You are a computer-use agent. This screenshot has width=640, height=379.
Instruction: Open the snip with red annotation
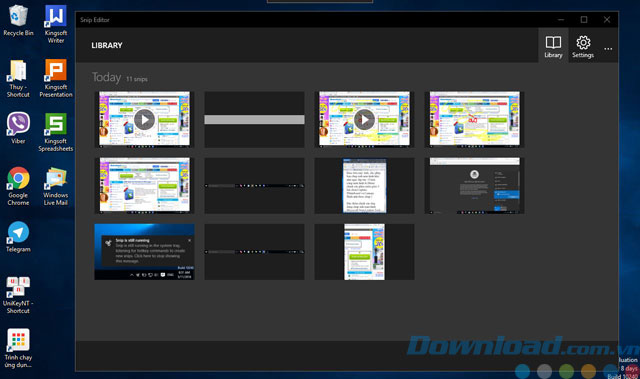point(474,120)
